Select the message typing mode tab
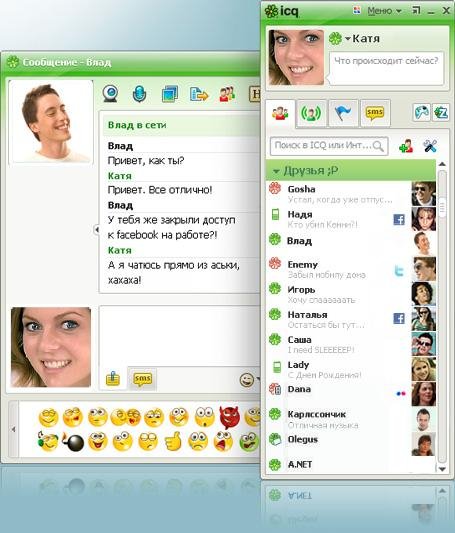455x533 pixels. [113, 379]
